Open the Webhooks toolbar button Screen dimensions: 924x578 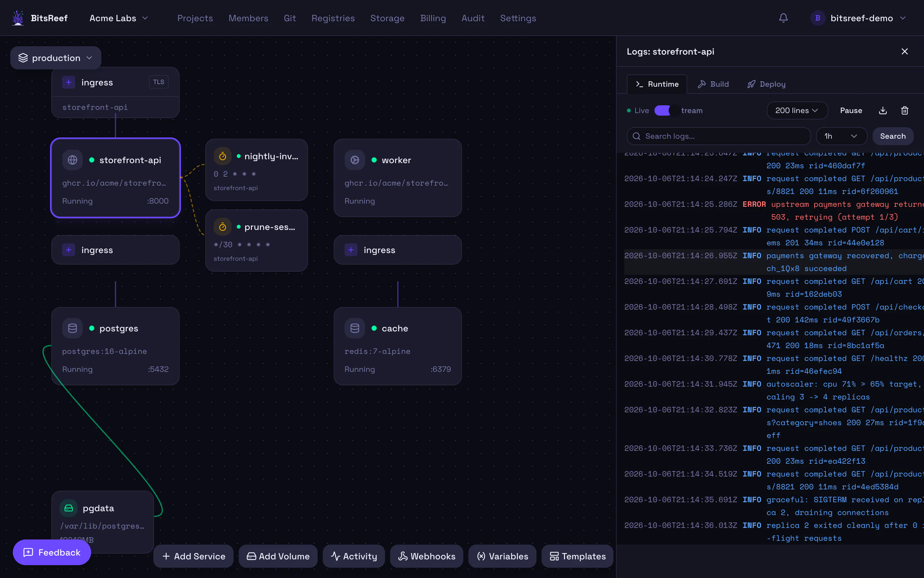tap(427, 556)
